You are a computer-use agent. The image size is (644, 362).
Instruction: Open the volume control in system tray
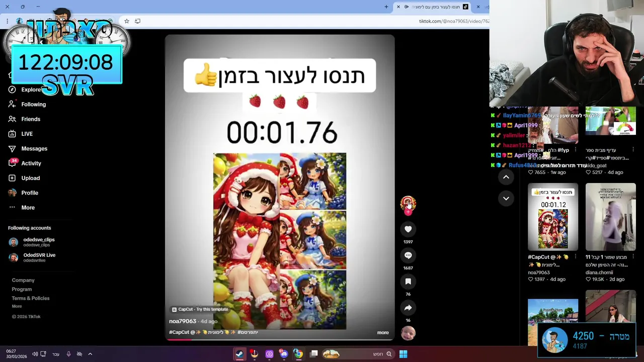[35, 354]
